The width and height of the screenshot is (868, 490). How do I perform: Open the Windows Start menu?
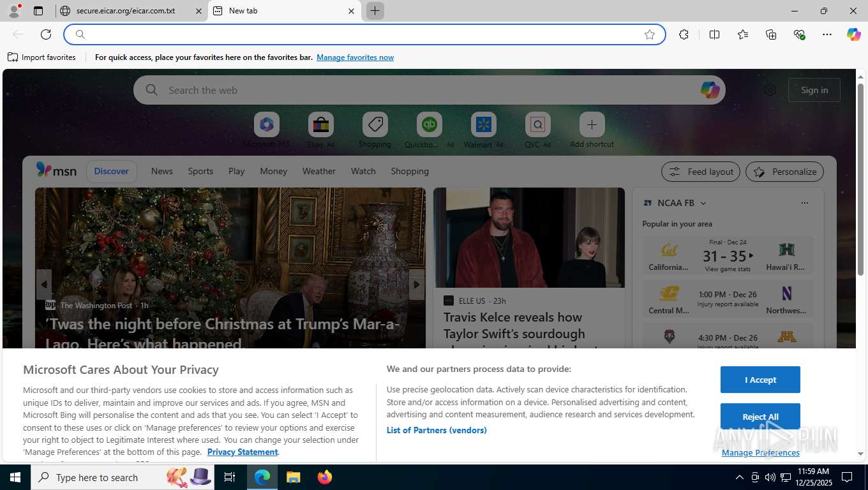[15, 477]
